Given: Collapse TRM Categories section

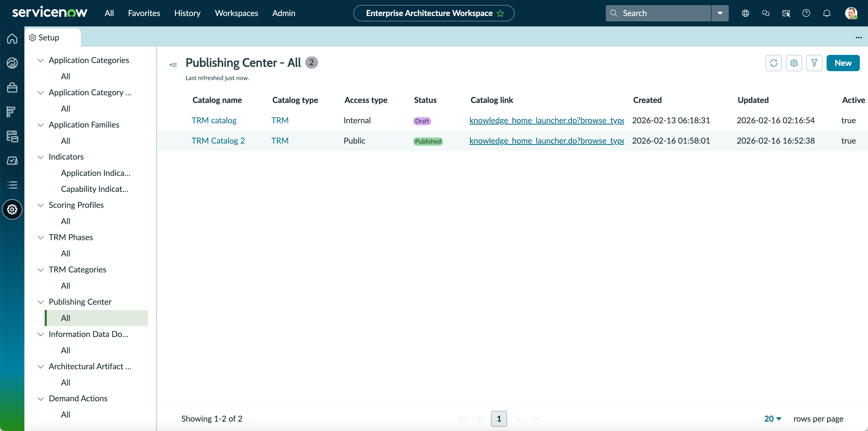Looking at the screenshot, I should pos(40,270).
